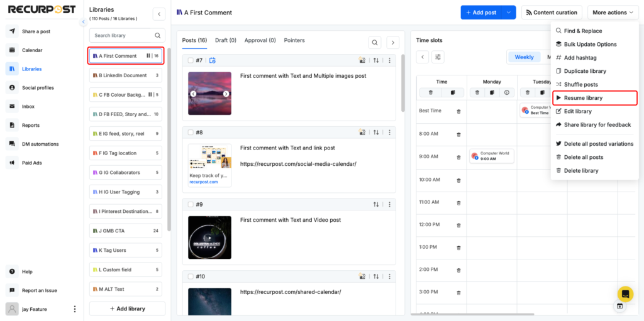Click the Search library input field
This screenshot has height=321, width=644.
pyautogui.click(x=127, y=36)
